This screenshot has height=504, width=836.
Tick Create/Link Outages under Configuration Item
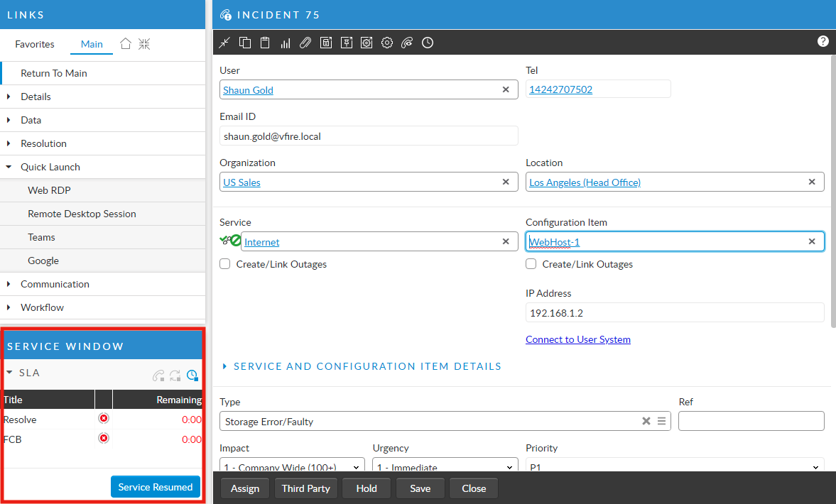(x=531, y=264)
